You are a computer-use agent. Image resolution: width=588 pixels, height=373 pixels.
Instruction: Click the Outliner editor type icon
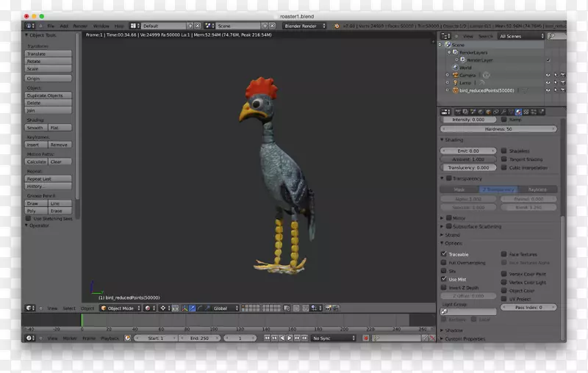445,36
